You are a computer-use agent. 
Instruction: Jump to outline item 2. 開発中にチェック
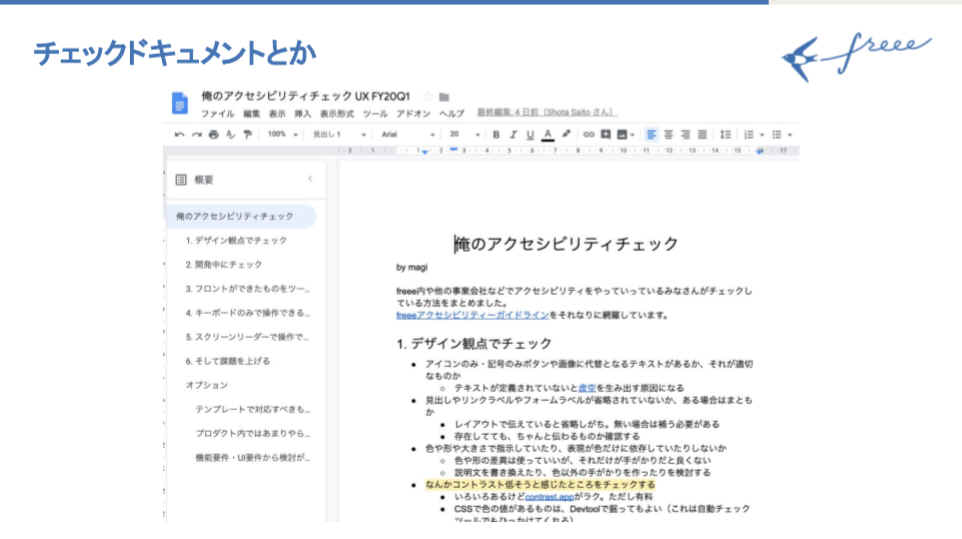(224, 264)
